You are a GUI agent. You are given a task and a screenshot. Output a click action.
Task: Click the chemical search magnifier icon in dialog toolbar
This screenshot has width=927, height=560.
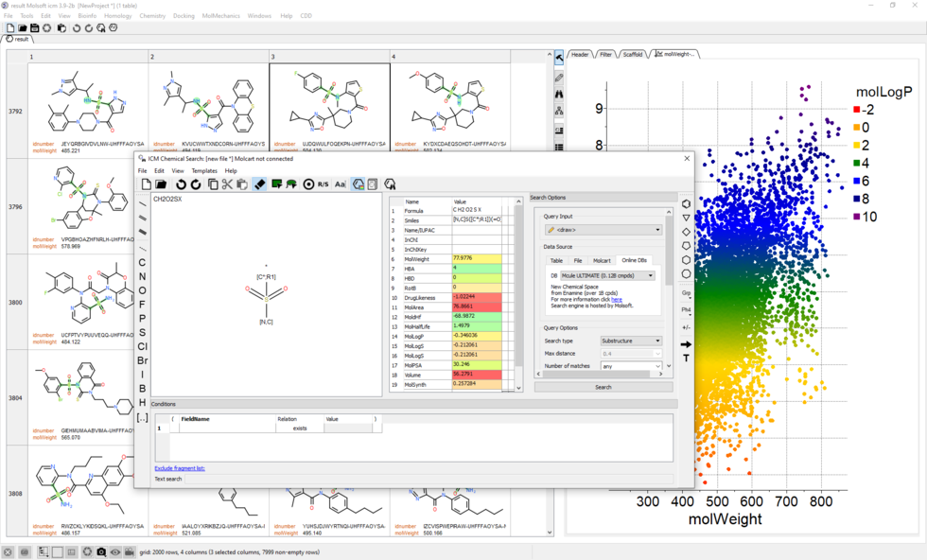click(390, 184)
